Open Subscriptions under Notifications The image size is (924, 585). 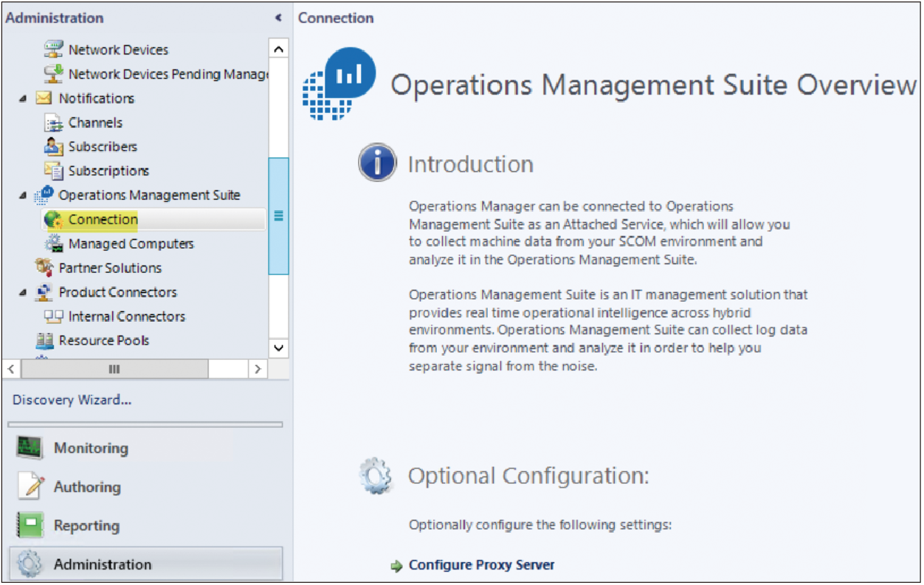(108, 171)
